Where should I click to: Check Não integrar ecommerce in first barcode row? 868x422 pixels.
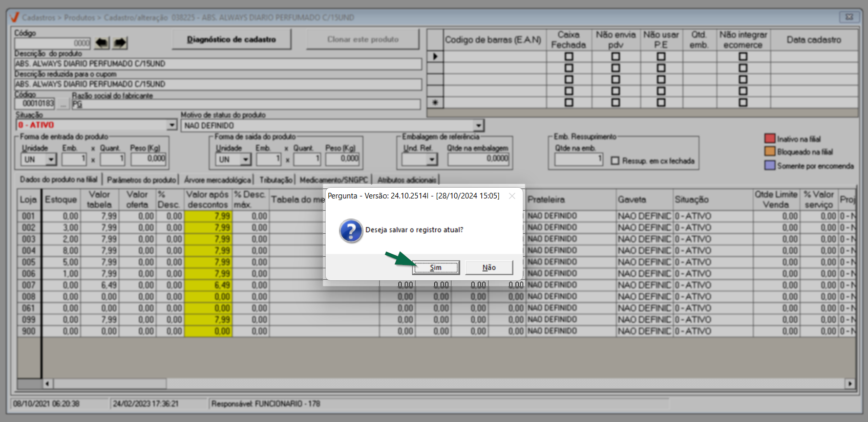743,56
